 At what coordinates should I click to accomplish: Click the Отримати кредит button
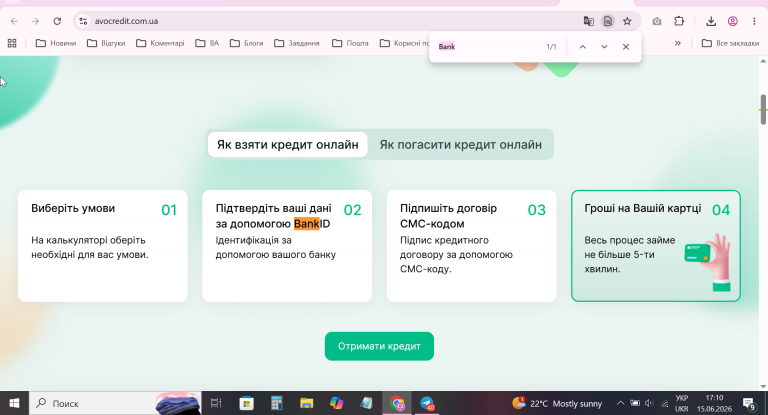point(379,346)
